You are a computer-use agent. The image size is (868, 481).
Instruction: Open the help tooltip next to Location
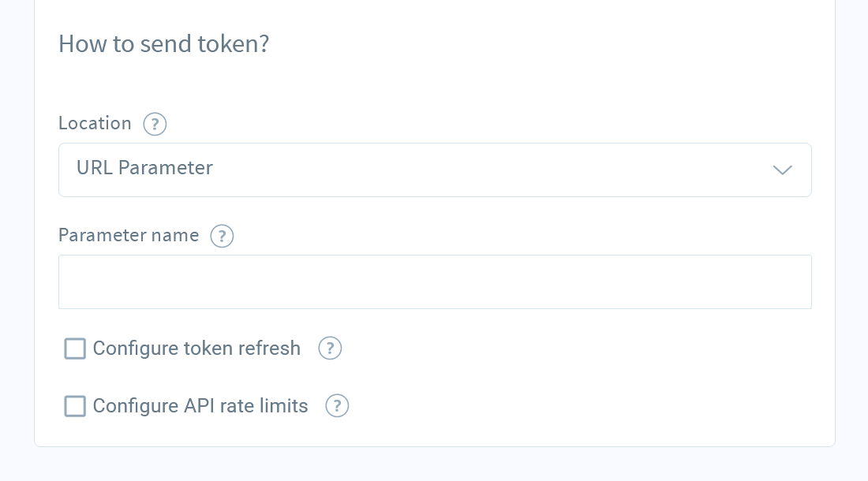tap(155, 124)
